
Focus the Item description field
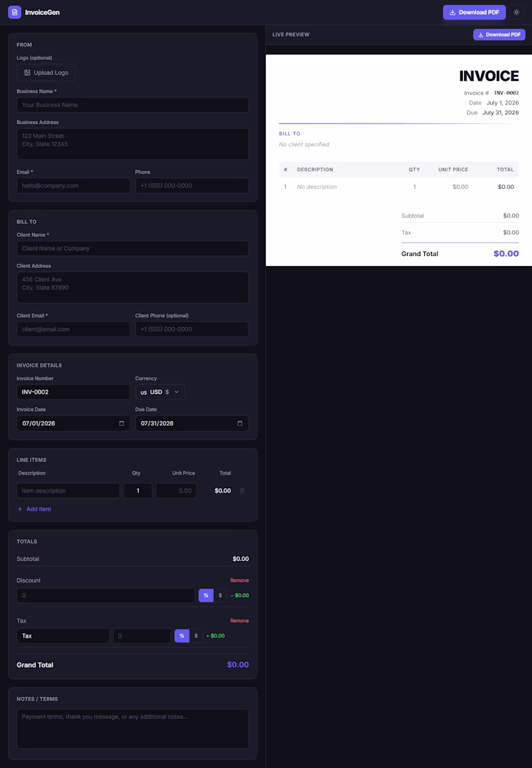pyautogui.click(x=68, y=491)
